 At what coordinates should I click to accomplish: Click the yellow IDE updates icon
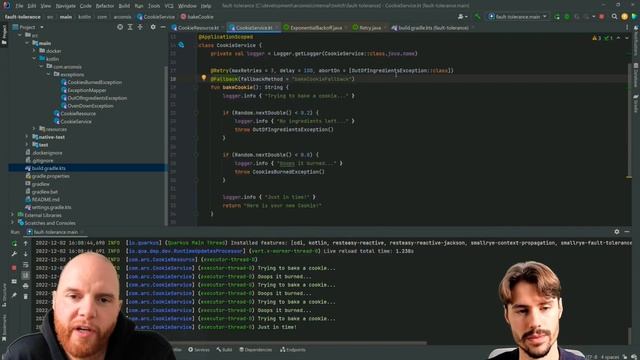[x=624, y=17]
